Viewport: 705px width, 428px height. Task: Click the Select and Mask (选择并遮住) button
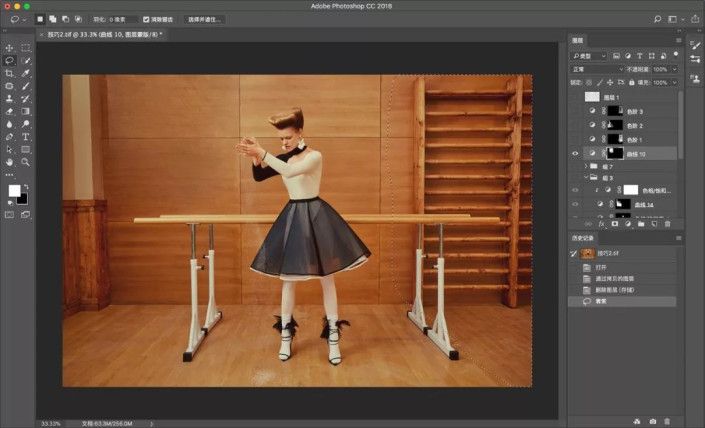(205, 19)
